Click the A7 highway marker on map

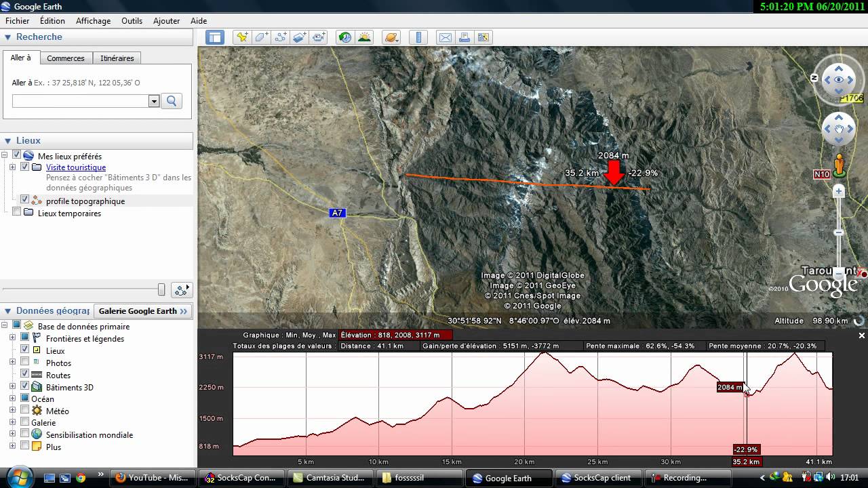(337, 213)
